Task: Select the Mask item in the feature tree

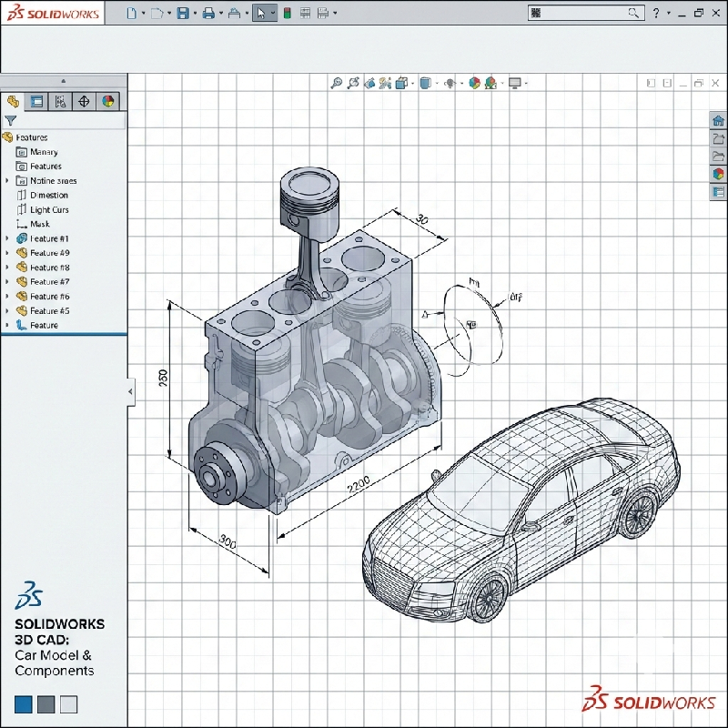Action: pyautogui.click(x=38, y=223)
